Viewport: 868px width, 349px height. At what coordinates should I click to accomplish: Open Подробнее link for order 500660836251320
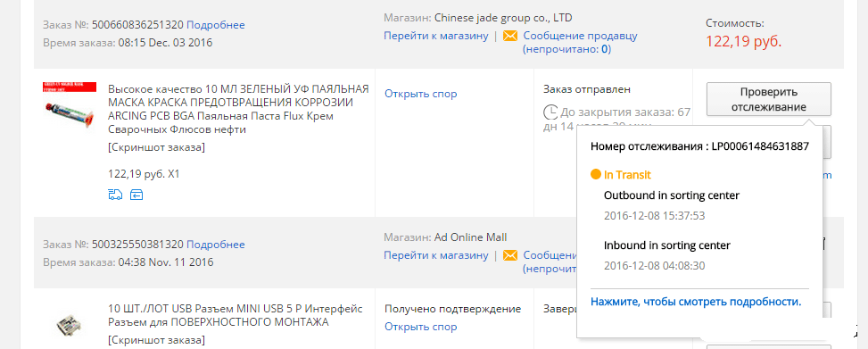(x=215, y=25)
